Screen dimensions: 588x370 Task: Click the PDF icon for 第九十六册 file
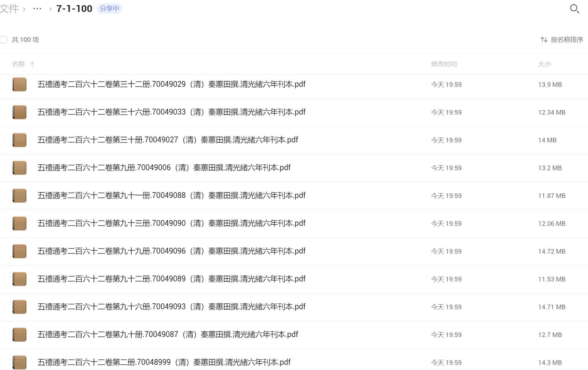19,307
